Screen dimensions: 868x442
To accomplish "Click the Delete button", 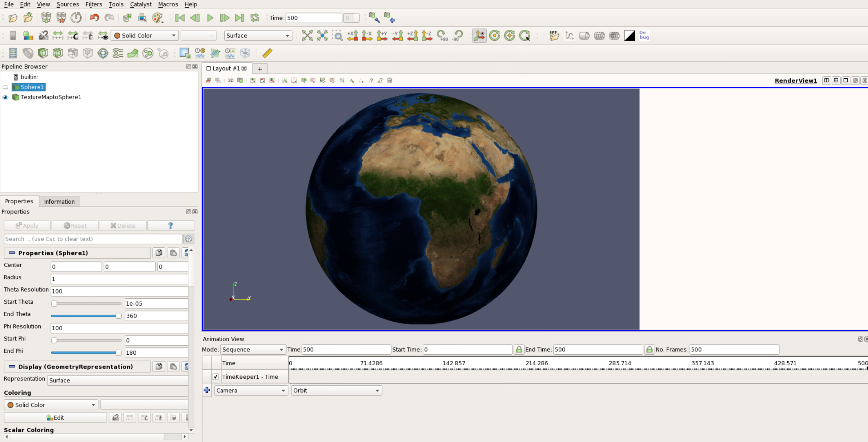I will (123, 226).
